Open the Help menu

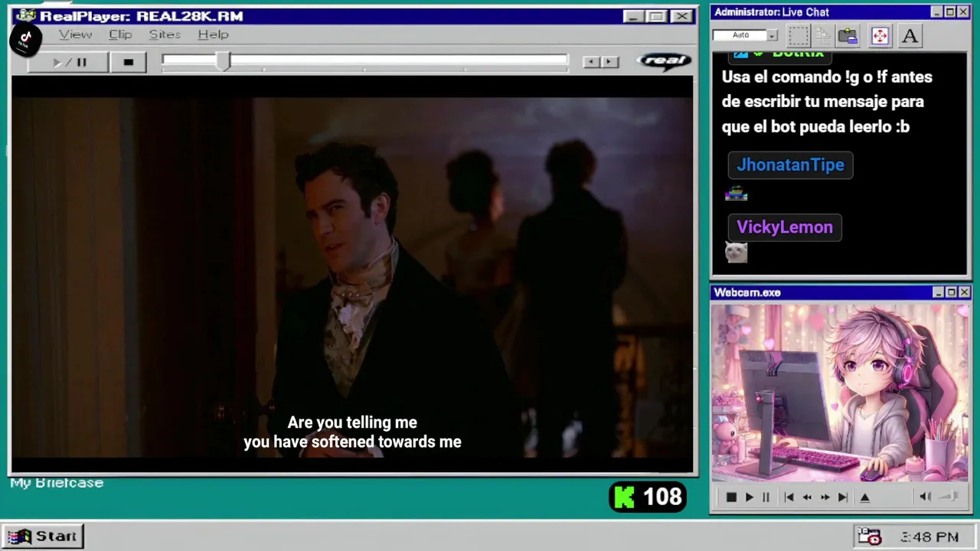(x=213, y=34)
